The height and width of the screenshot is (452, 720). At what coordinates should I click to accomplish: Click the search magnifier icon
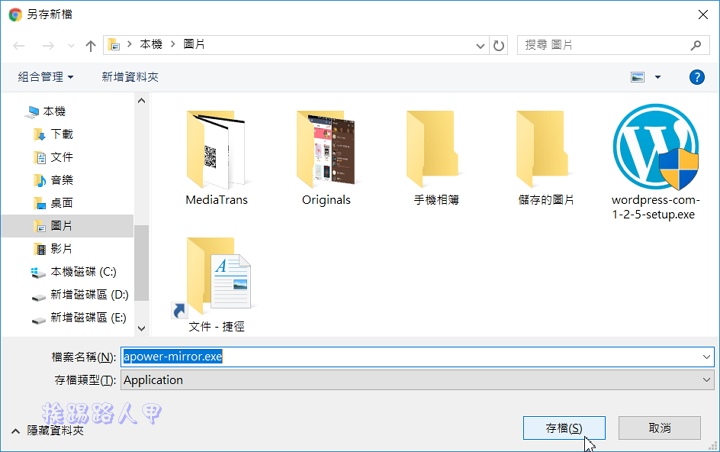coord(696,45)
